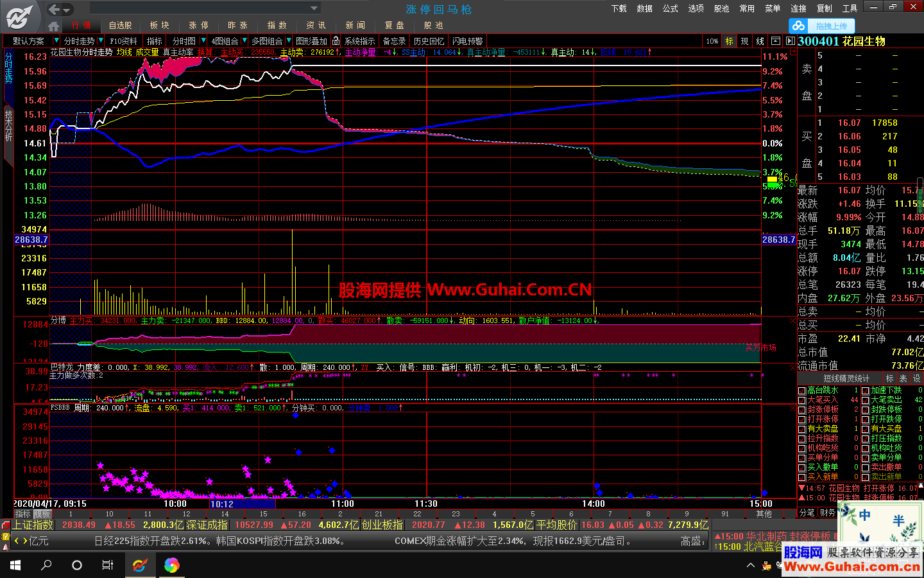924x578 pixels.
Task: Show hidden system tray icons
Action: [x=750, y=566]
